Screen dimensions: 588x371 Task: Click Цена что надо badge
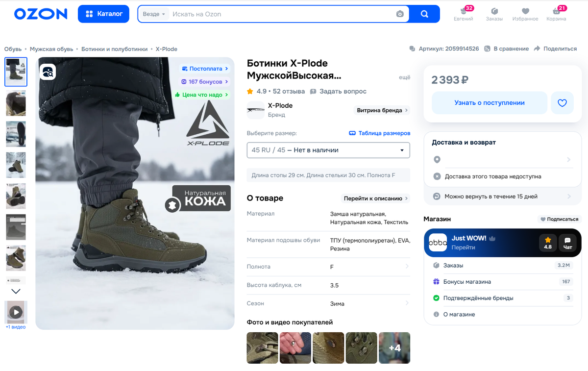tap(202, 95)
